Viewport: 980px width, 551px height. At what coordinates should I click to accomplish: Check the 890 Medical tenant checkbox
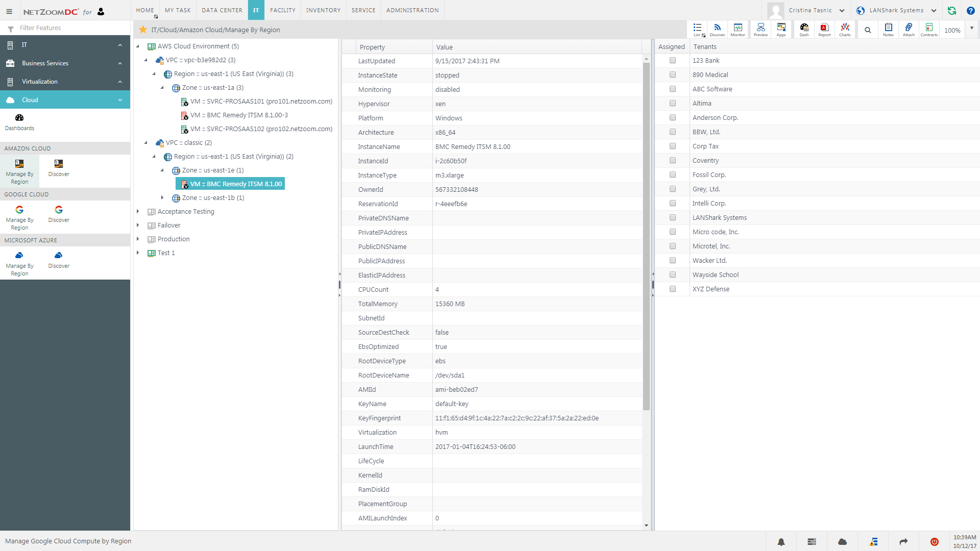click(673, 75)
